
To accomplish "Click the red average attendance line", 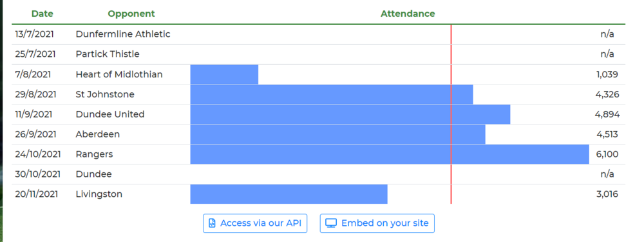I will tap(451, 114).
